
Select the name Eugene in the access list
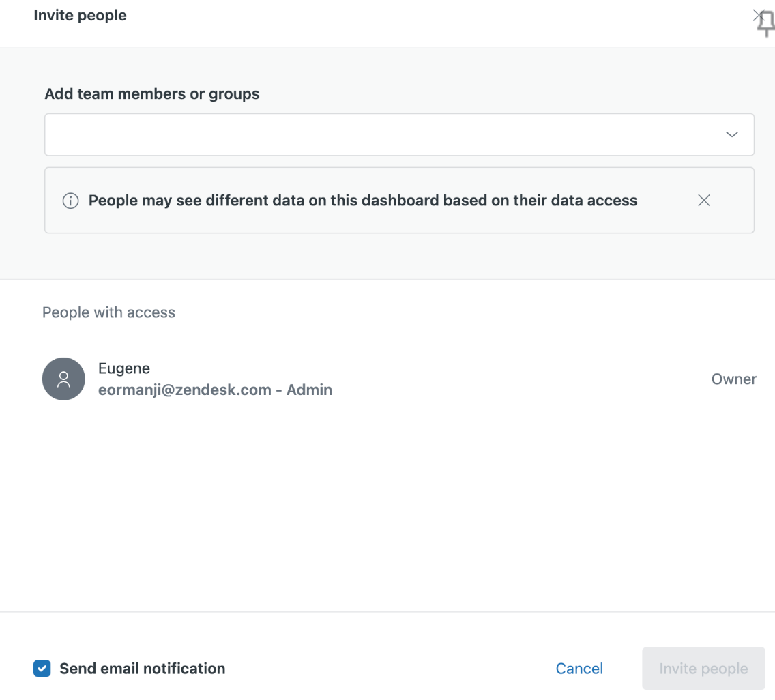[x=123, y=368]
